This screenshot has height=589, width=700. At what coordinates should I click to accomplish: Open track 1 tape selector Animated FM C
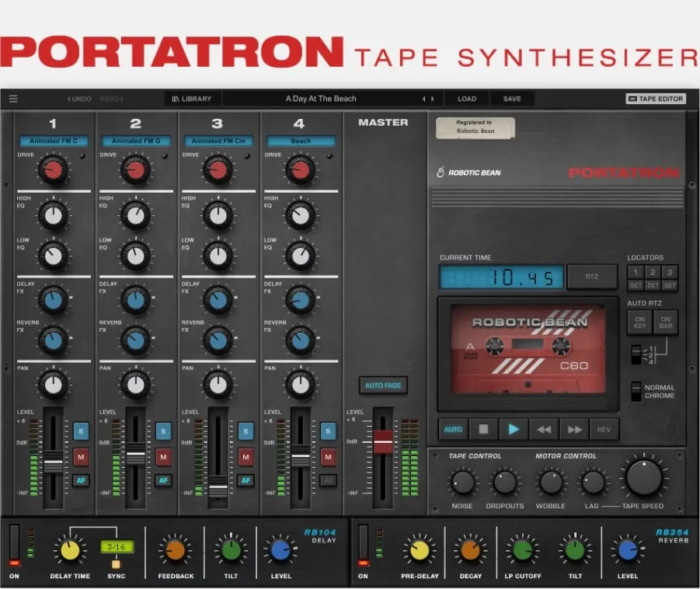(x=54, y=141)
